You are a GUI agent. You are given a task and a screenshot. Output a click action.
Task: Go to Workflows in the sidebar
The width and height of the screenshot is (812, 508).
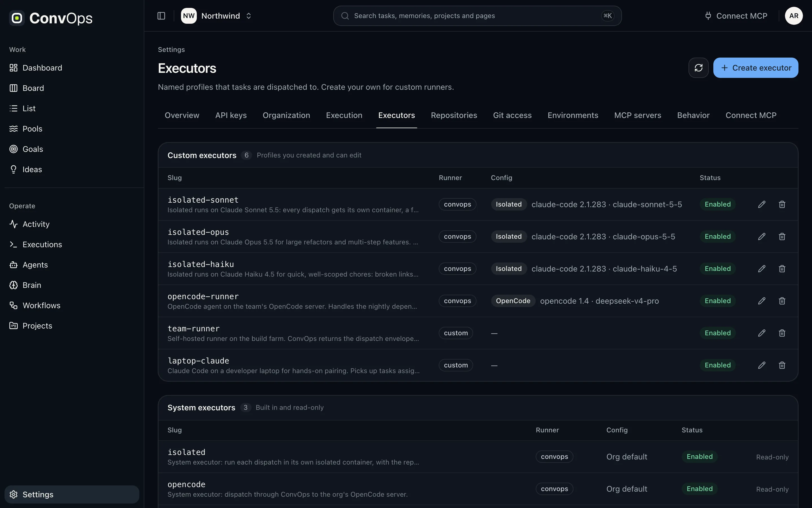click(x=72, y=305)
